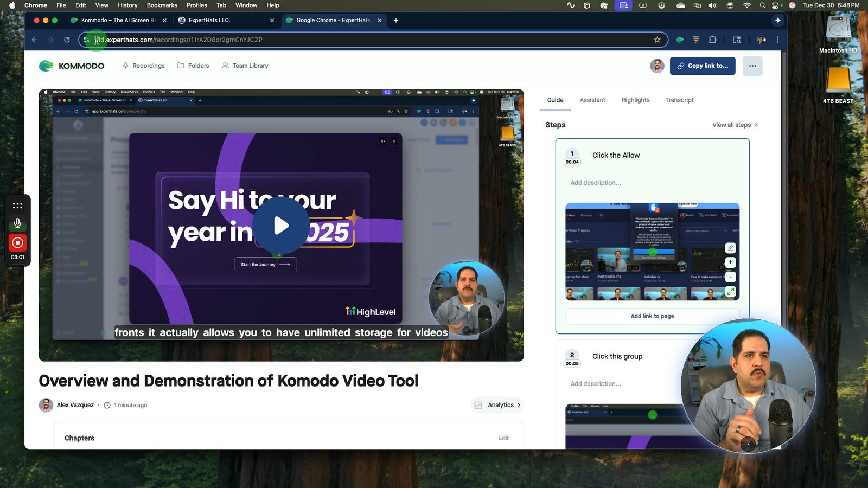Add a description to step 1
The width and height of the screenshot is (868, 488).
coord(596,183)
